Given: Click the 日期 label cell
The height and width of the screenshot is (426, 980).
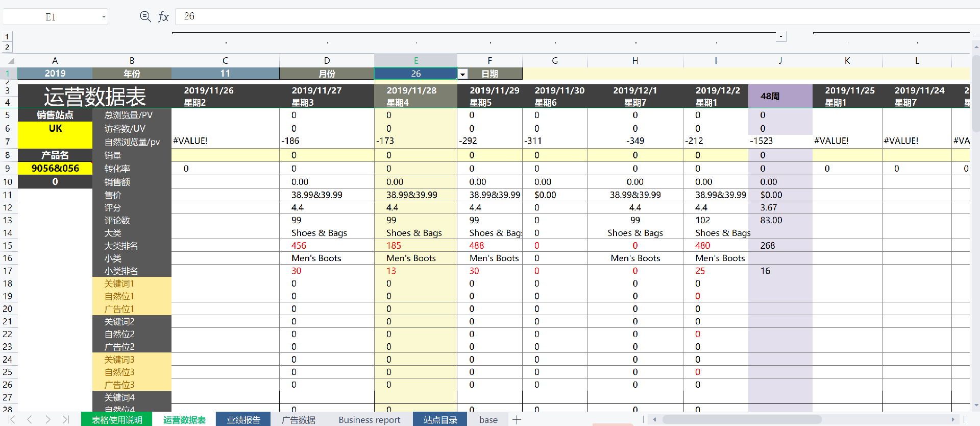Looking at the screenshot, I should pos(489,74).
